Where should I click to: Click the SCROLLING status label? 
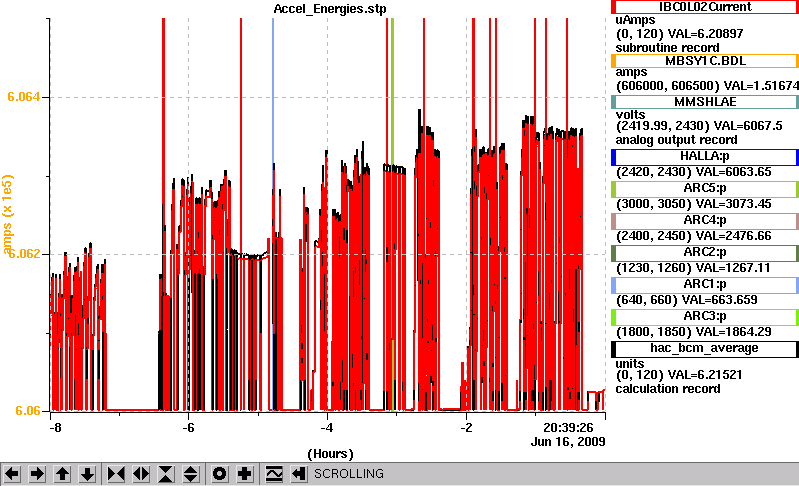pos(349,474)
